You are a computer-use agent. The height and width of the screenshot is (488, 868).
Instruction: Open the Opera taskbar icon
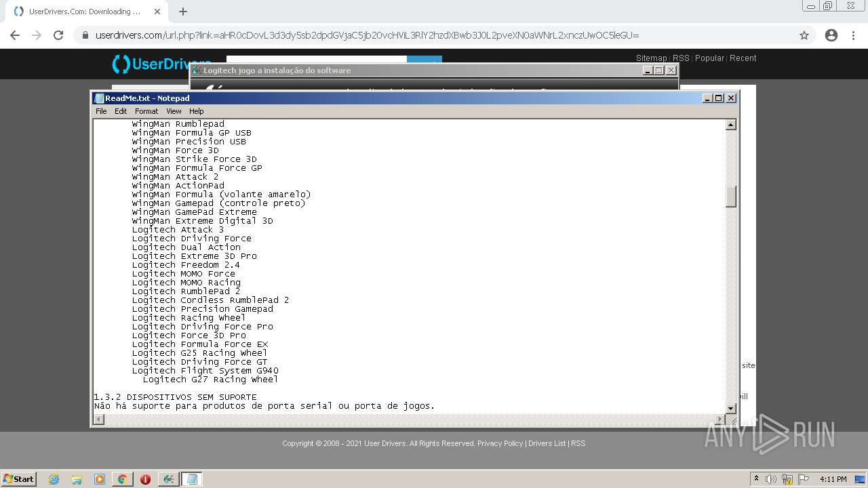pos(145,479)
